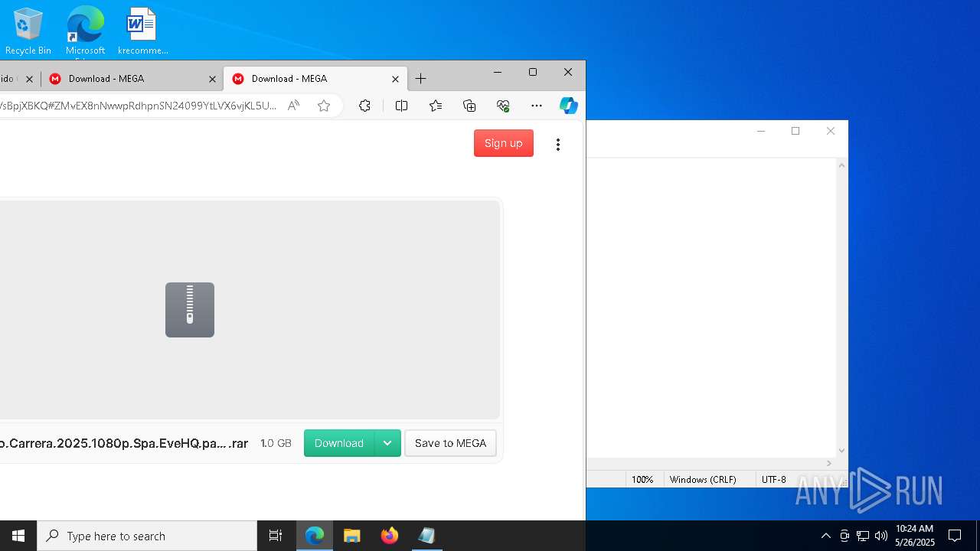The width and height of the screenshot is (980, 551).
Task: Open the Collections icon
Action: coord(469,106)
